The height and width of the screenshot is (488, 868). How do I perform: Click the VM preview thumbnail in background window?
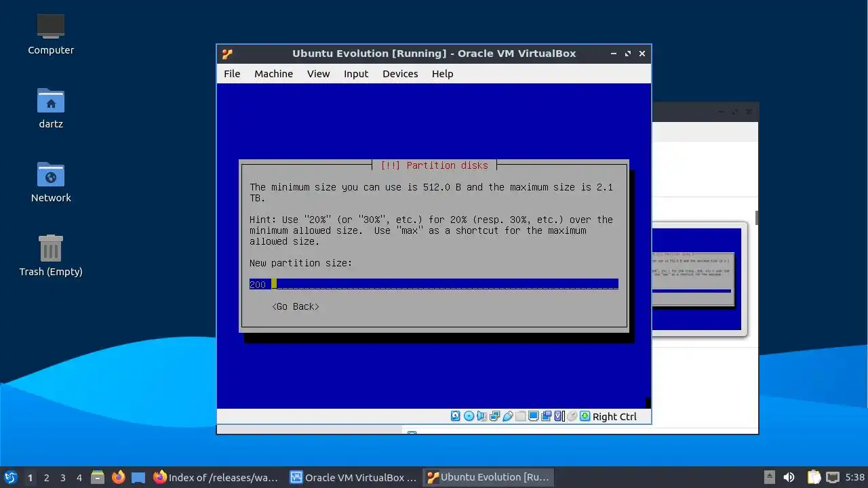(698, 279)
